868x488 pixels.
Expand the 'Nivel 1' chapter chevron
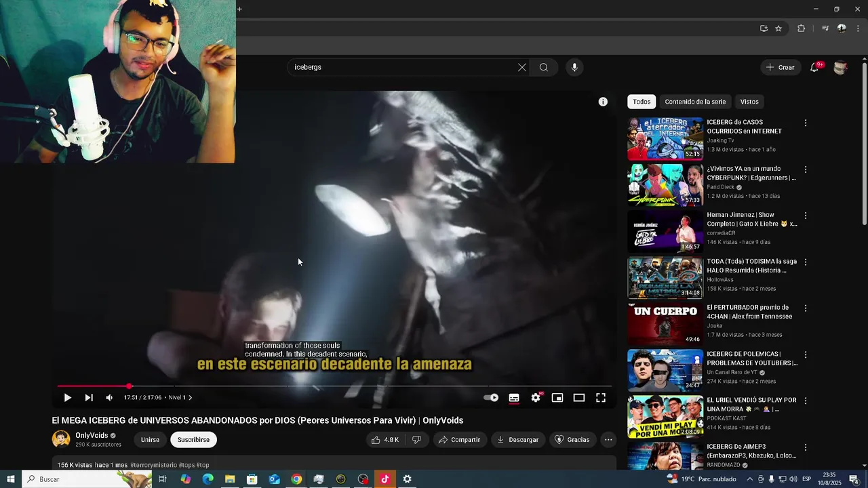pos(190,398)
